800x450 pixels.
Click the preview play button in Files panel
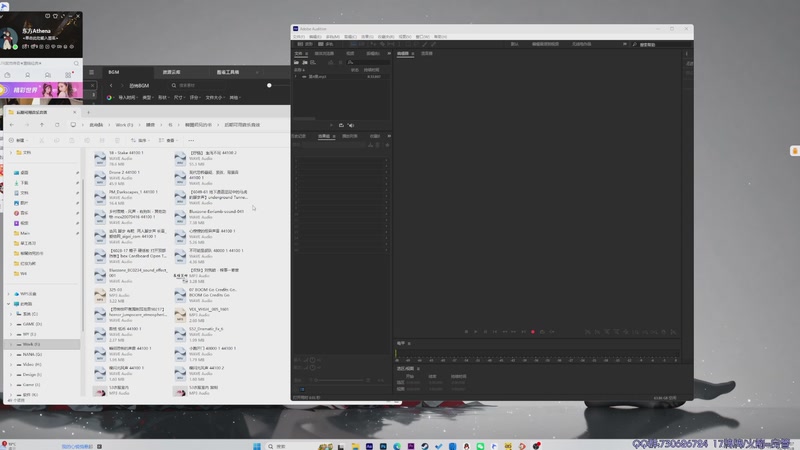(x=332, y=125)
